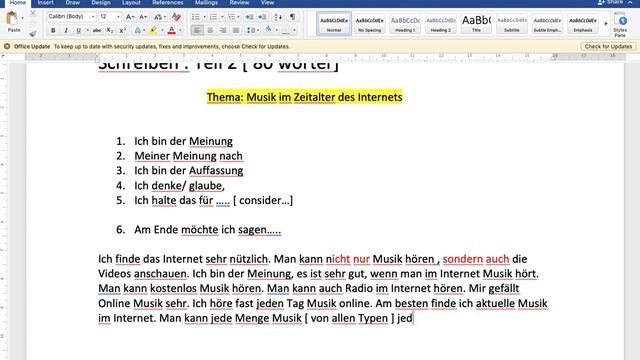
Task: Select Align Right paragraph alignment
Action: coord(223,30)
